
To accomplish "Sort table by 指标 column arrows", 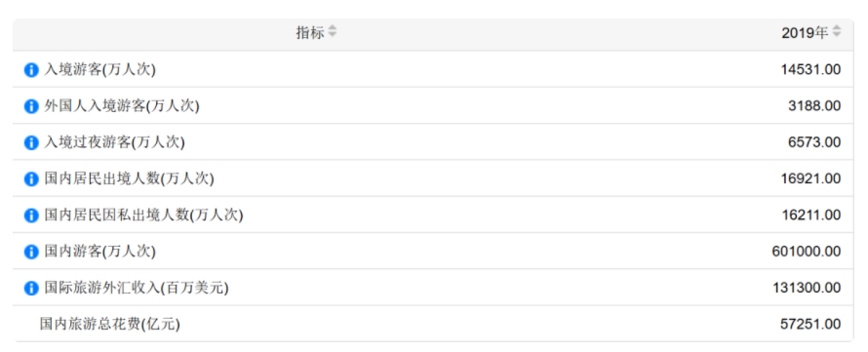I will [333, 31].
